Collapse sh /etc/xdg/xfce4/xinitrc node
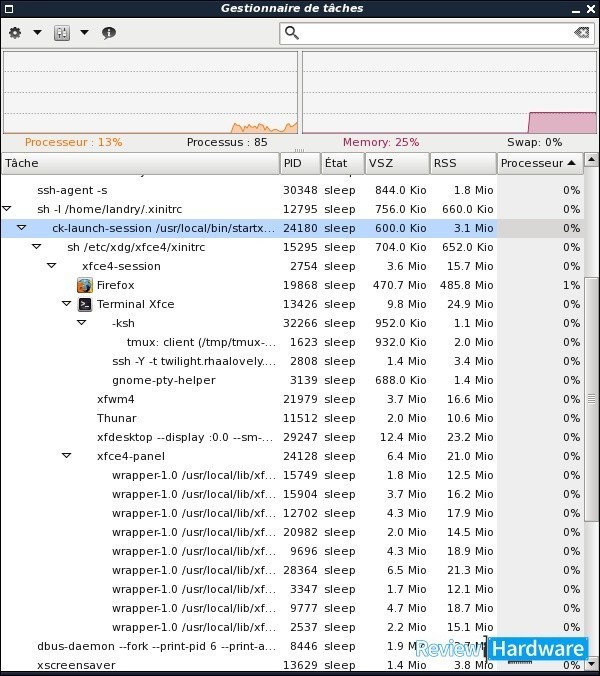This screenshot has height=676, width=600. [x=37, y=247]
